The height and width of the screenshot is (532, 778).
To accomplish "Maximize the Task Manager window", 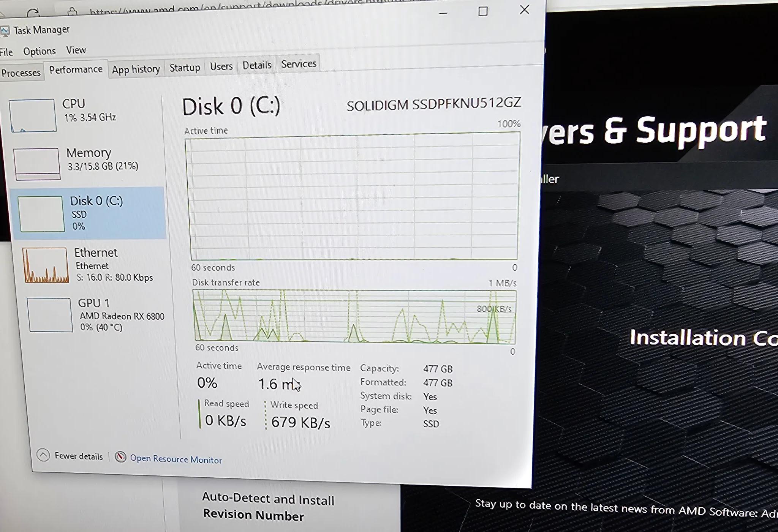I will [x=483, y=11].
